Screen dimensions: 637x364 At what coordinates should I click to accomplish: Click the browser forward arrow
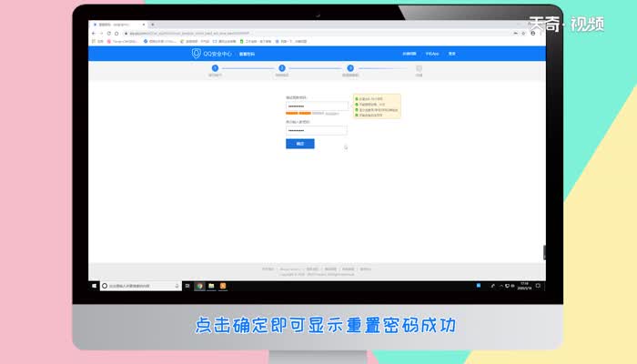point(101,34)
